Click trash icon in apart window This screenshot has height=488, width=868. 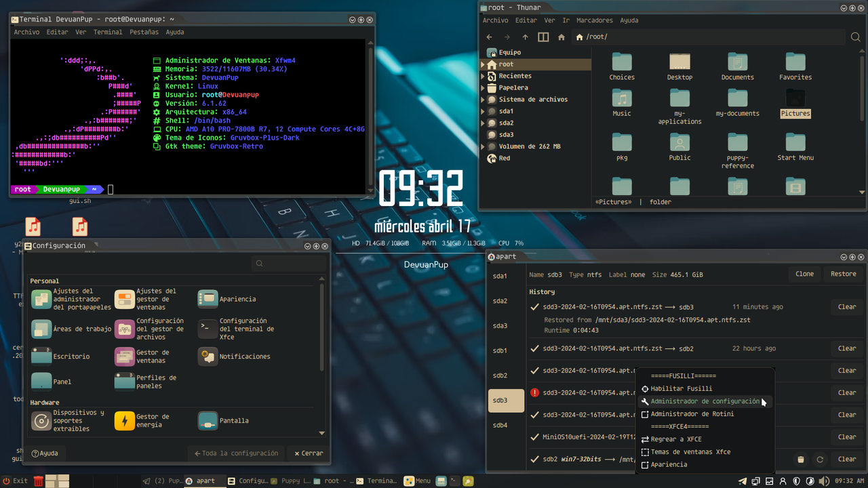tap(801, 460)
